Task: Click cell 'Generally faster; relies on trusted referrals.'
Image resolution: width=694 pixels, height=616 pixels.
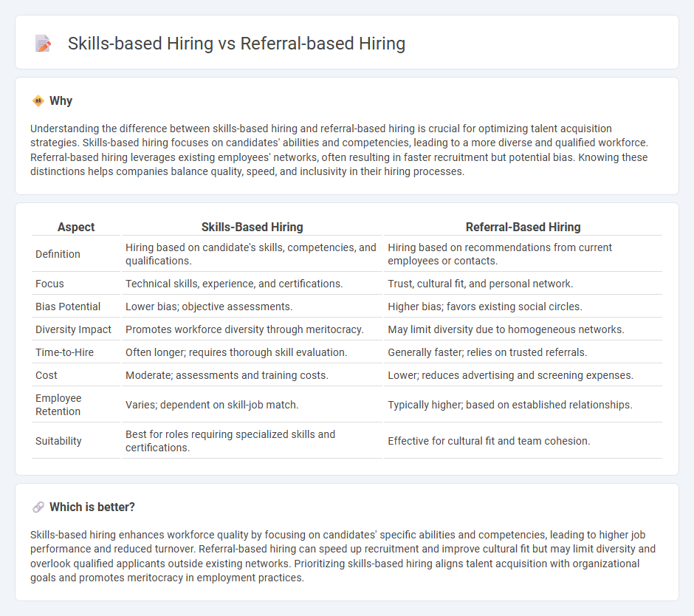Action: point(523,352)
